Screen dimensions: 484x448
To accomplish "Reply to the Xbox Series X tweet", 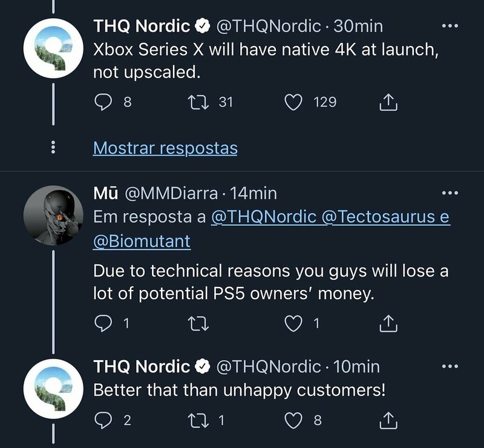I will (x=104, y=102).
